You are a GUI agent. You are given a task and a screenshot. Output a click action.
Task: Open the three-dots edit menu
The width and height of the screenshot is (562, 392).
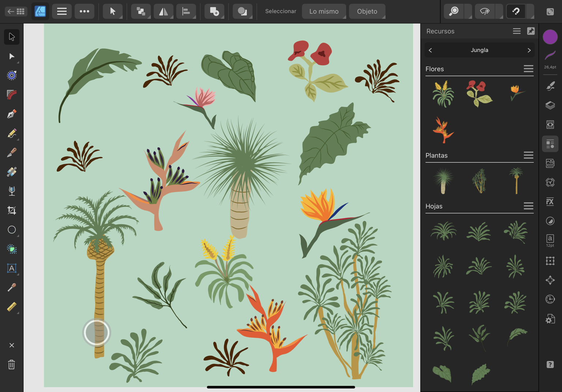[x=85, y=11]
